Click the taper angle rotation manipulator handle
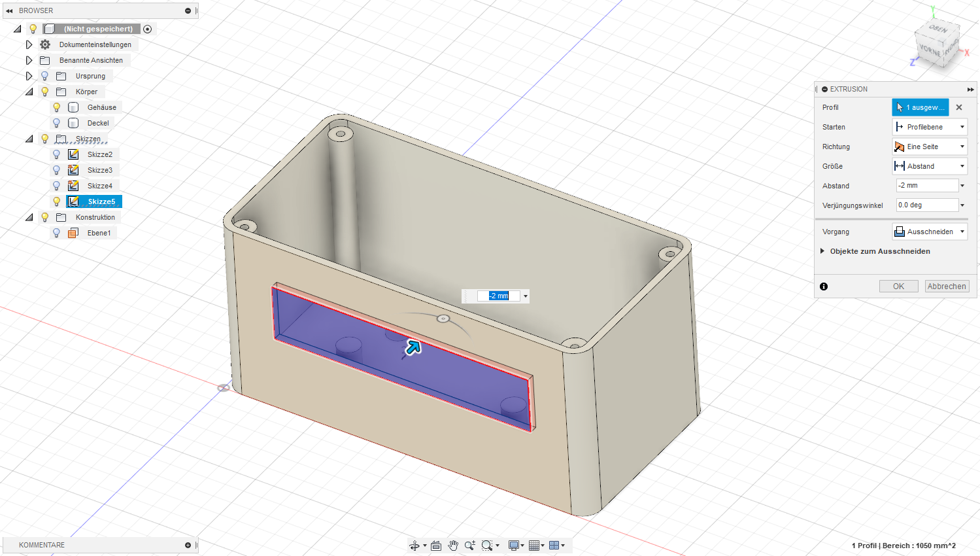The image size is (980, 556). click(x=443, y=319)
